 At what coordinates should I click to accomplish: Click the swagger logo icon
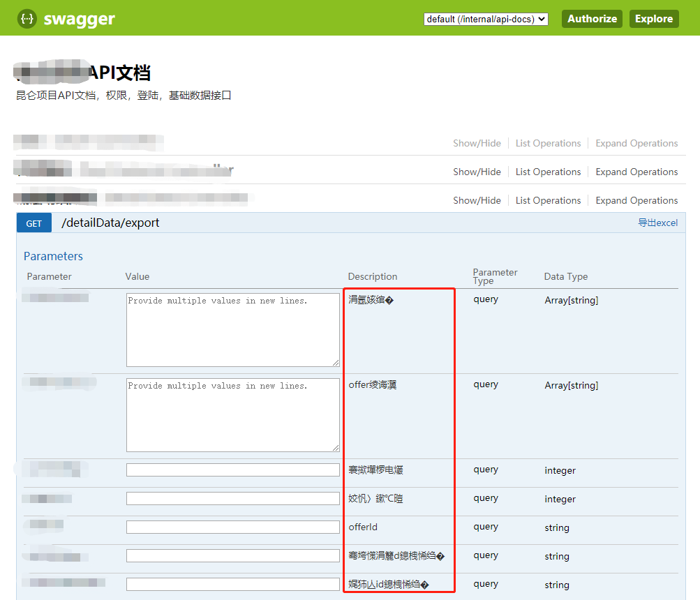[27, 19]
